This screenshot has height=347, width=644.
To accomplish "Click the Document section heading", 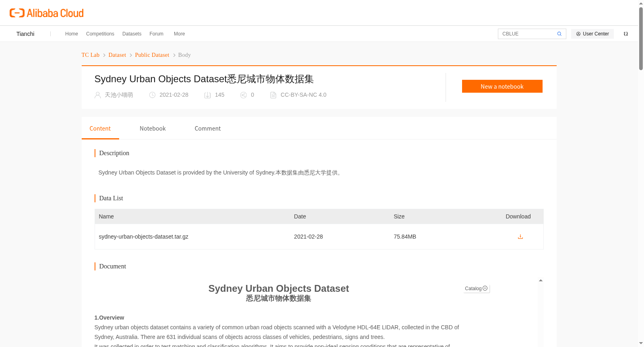I will [113, 266].
